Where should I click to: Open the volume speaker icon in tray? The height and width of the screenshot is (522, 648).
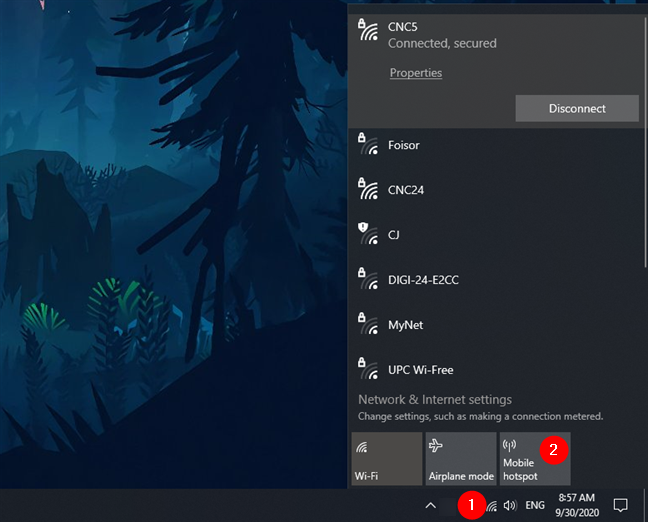coord(510,505)
